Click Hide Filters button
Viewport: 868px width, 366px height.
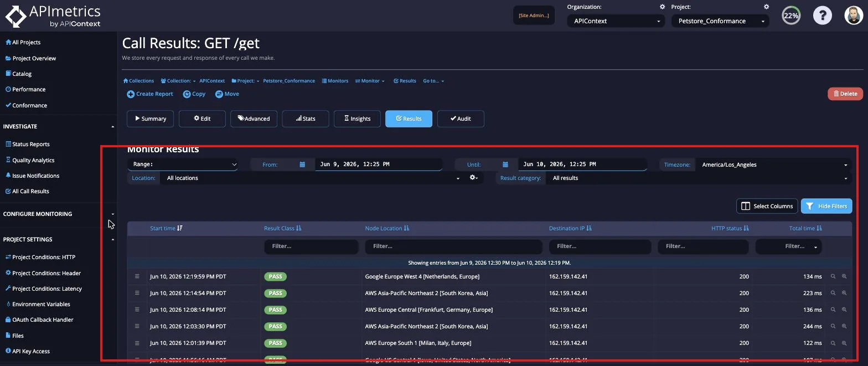tap(826, 206)
